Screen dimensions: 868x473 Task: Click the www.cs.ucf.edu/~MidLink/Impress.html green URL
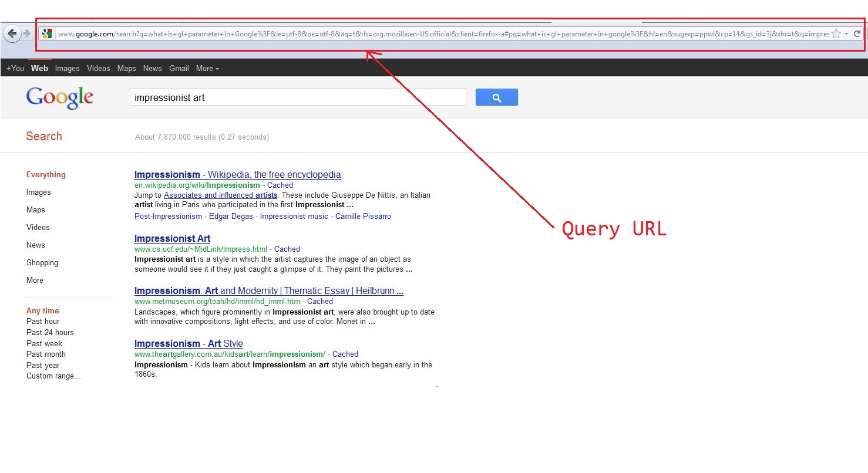(200, 249)
